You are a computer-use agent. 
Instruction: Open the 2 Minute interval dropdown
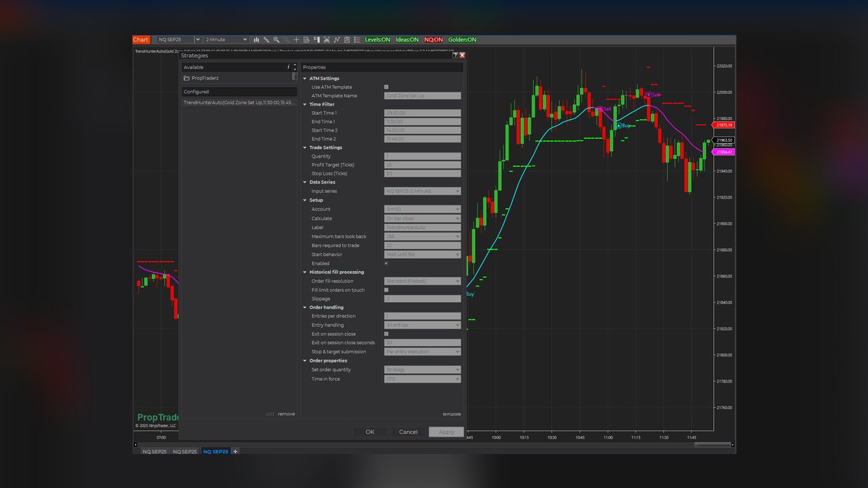coord(226,40)
